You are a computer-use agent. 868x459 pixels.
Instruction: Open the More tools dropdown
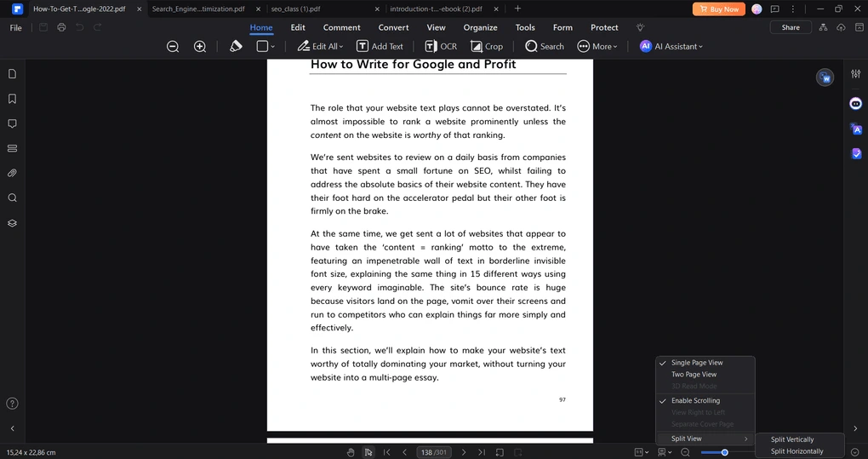[x=597, y=47]
